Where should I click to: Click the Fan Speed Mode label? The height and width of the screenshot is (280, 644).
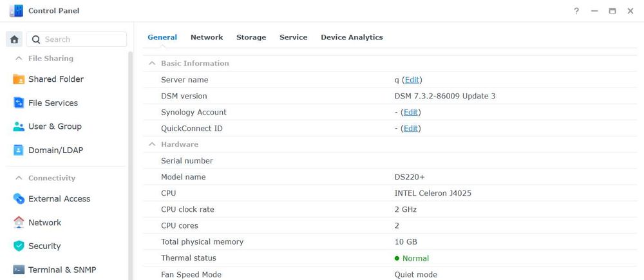191,275
